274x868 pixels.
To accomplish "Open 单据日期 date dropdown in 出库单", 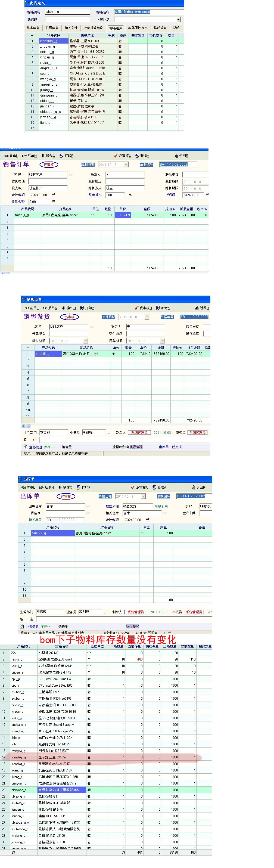I will tap(144, 496).
